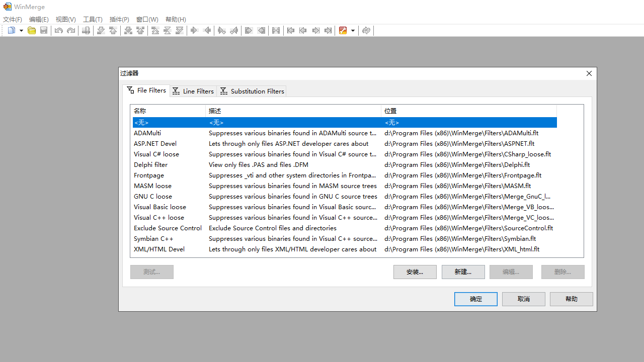Open the view filter dropdown on the toolbar
This screenshot has height=362, width=644.
353,30
